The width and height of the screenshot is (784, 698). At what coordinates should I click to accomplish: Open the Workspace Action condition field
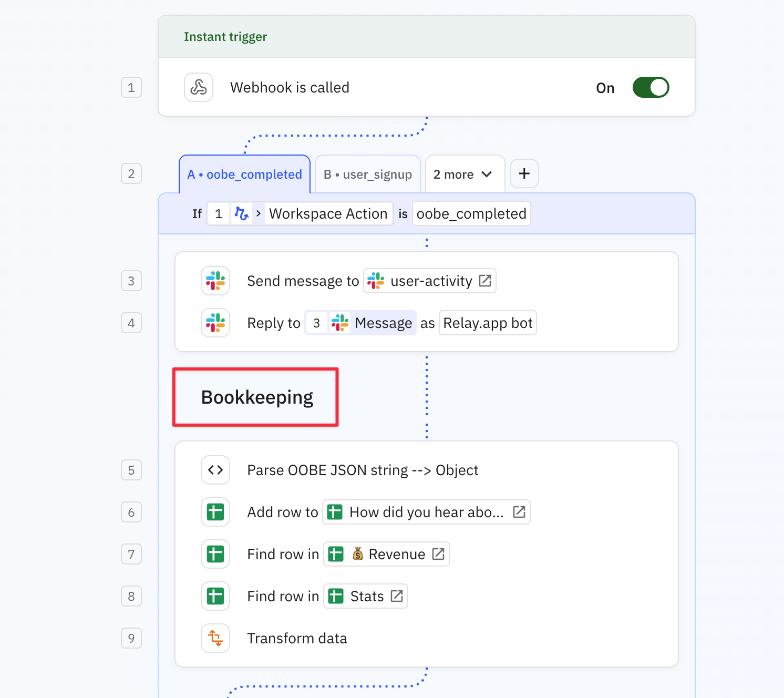(328, 214)
